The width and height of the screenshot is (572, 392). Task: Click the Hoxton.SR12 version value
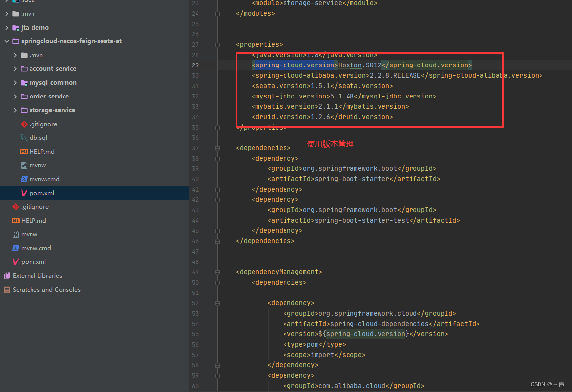pyautogui.click(x=359, y=65)
